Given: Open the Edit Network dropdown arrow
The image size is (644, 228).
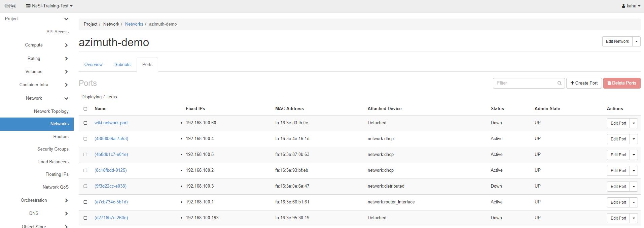Looking at the screenshot, I should click(636, 41).
